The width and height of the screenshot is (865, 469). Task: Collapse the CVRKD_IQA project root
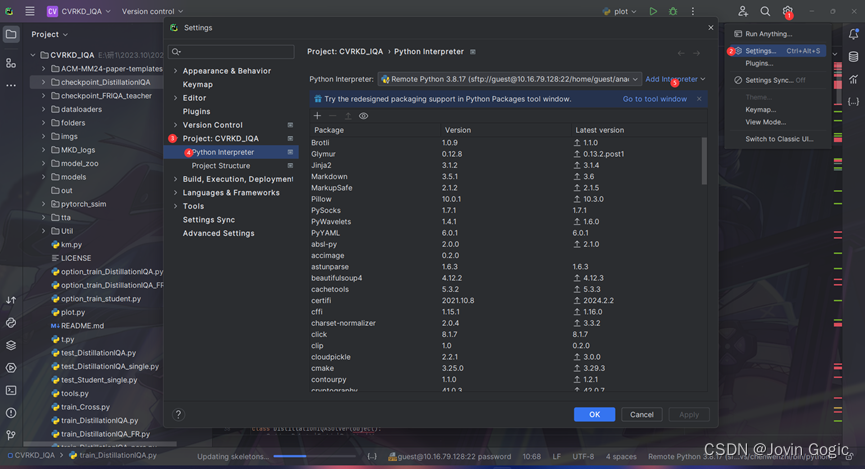[x=33, y=55]
